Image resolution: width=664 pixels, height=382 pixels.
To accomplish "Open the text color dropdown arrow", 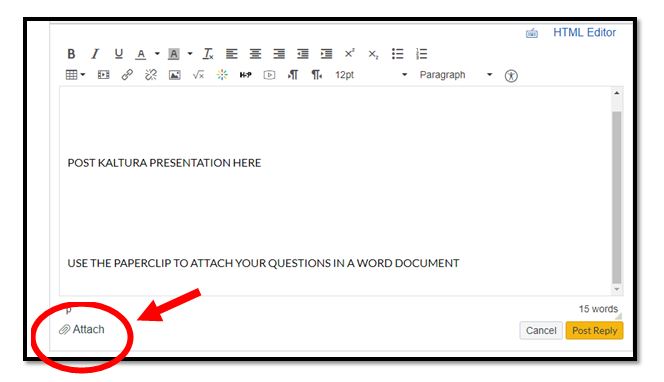I will [x=157, y=54].
